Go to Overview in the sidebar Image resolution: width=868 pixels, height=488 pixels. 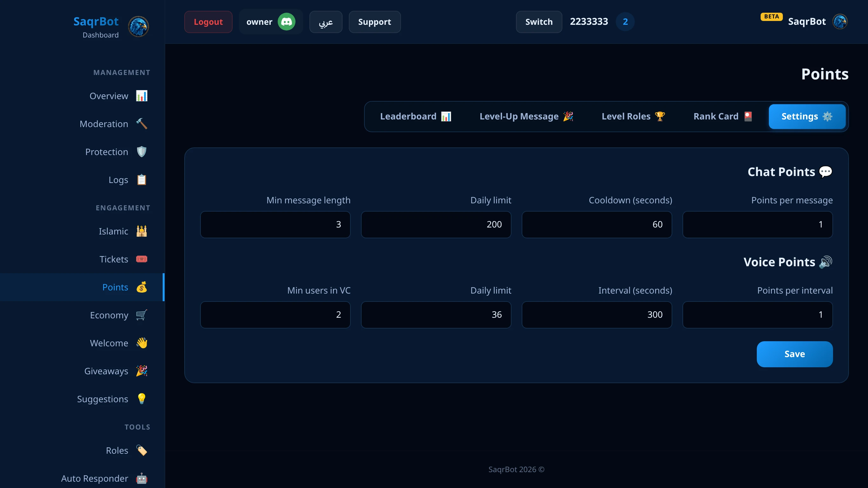click(82, 96)
